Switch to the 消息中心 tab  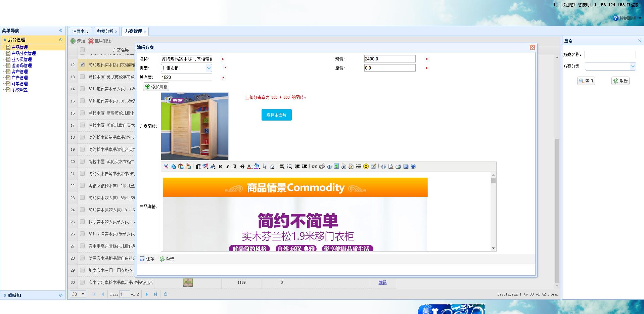(x=80, y=31)
